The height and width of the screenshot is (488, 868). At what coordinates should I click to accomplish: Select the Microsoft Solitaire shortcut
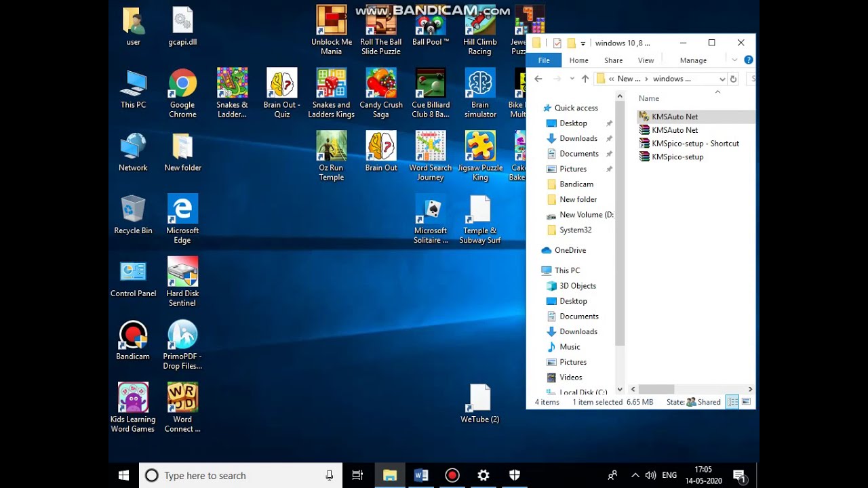point(431,219)
